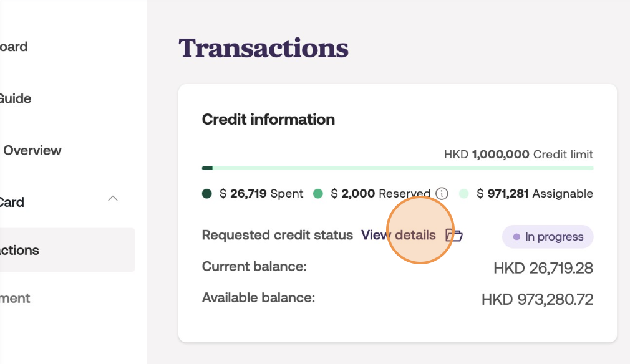Click the green Reserved legend dot
The width and height of the screenshot is (630, 364).
tap(317, 194)
